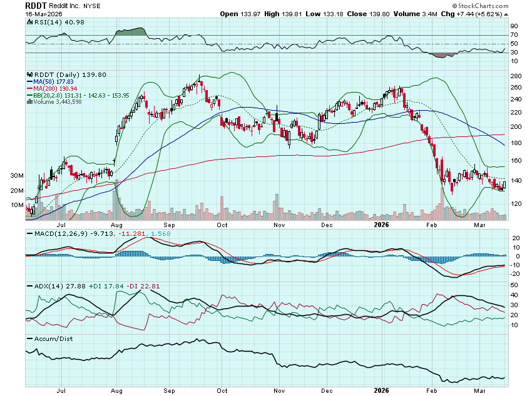532x396 pixels.
Task: Click the RSI(14) 40.98 indicator label
Action: (x=59, y=23)
